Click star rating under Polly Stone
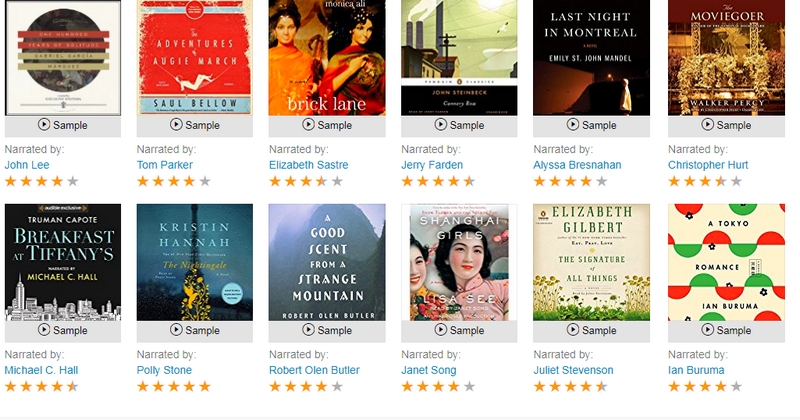Image resolution: width=800 pixels, height=420 pixels. [x=173, y=386]
